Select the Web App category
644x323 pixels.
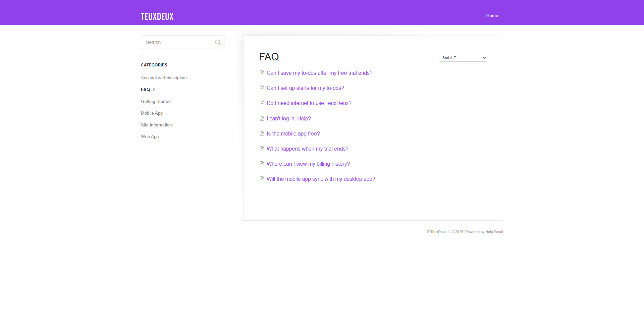point(150,137)
